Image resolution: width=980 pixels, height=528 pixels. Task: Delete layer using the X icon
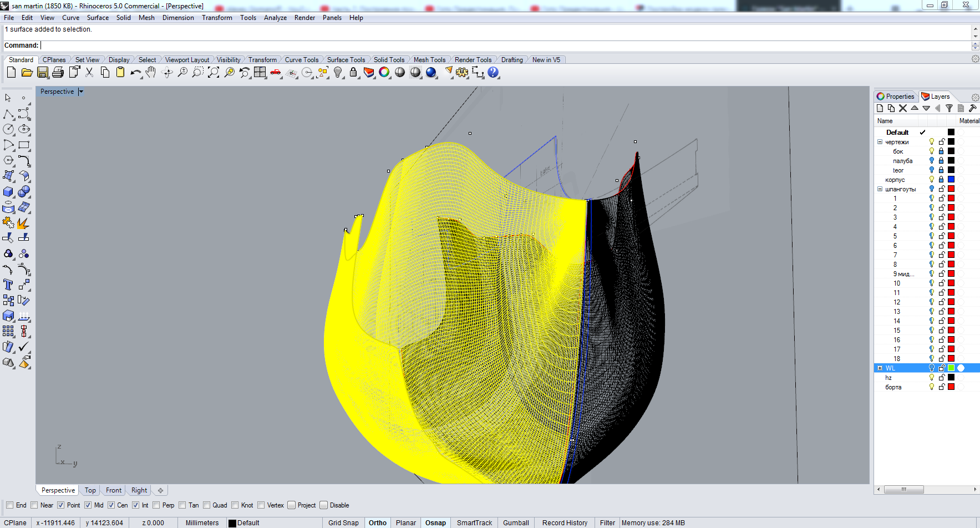click(x=903, y=109)
